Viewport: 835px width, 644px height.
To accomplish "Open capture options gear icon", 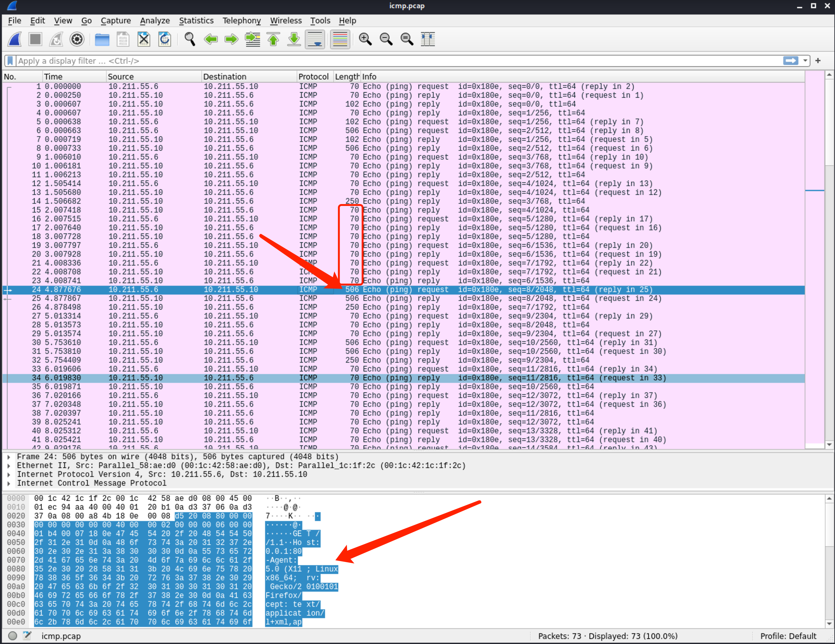I will click(77, 39).
